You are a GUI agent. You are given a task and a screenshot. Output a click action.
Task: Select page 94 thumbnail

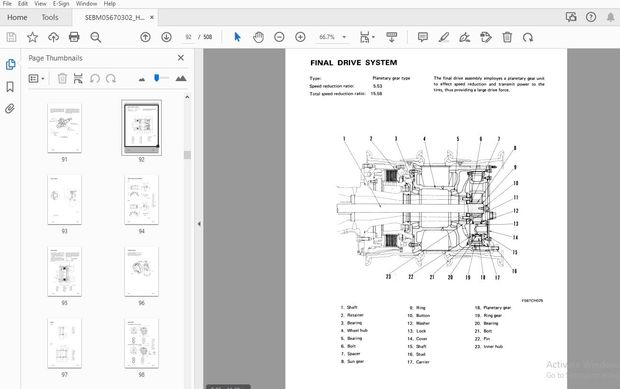pos(142,200)
